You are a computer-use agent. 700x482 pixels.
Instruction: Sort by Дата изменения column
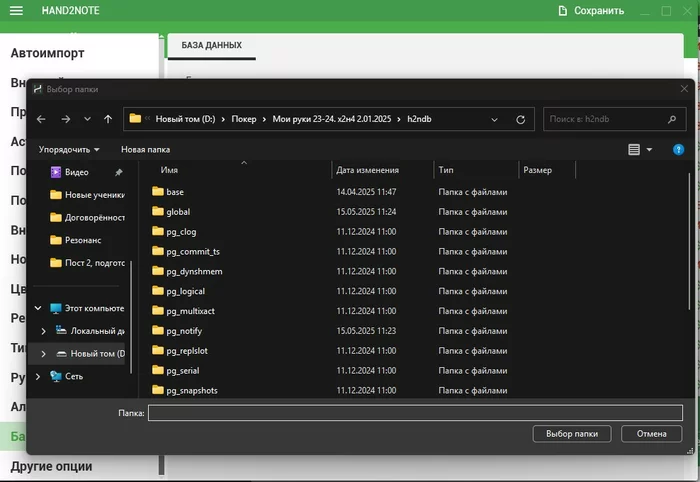(367, 170)
